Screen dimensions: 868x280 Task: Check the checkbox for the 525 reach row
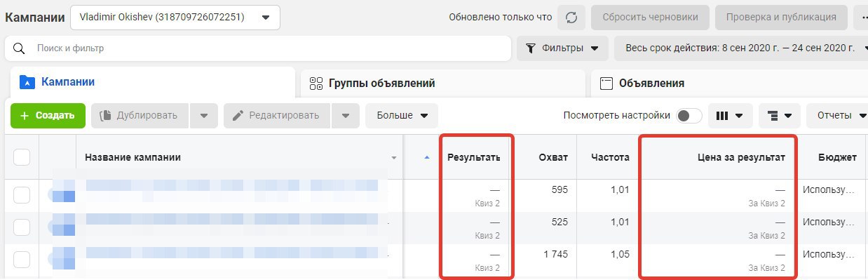(x=22, y=227)
